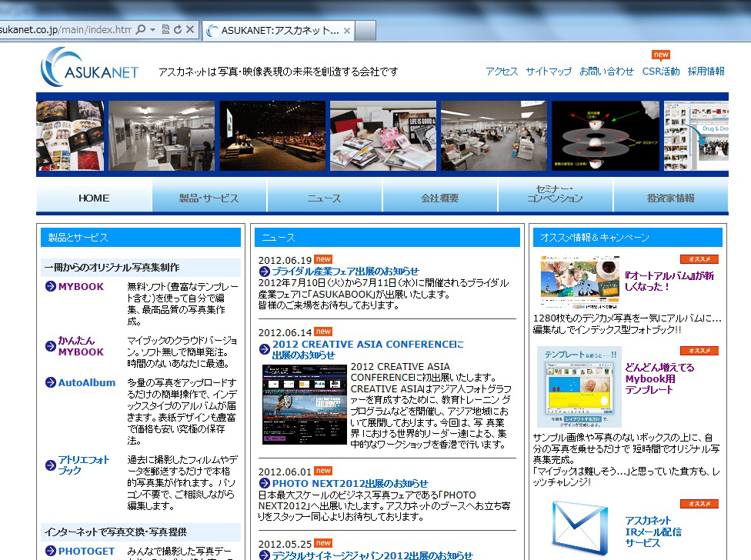Click the arrow icon beside MYBOOK
This screenshot has width=751, height=560.
tap(51, 287)
